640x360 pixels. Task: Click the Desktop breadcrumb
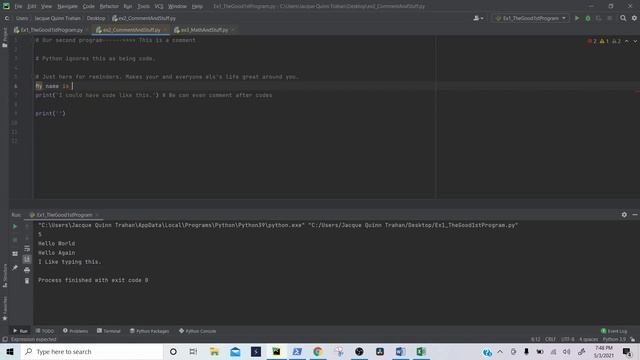pos(96,18)
